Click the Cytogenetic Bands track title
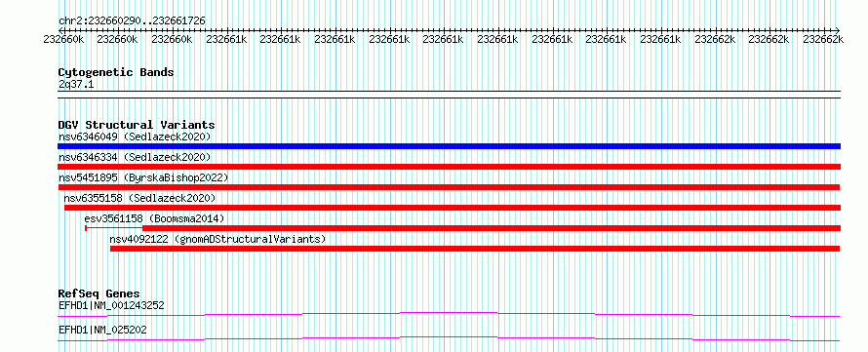This screenshot has width=868, height=352. 116,72
